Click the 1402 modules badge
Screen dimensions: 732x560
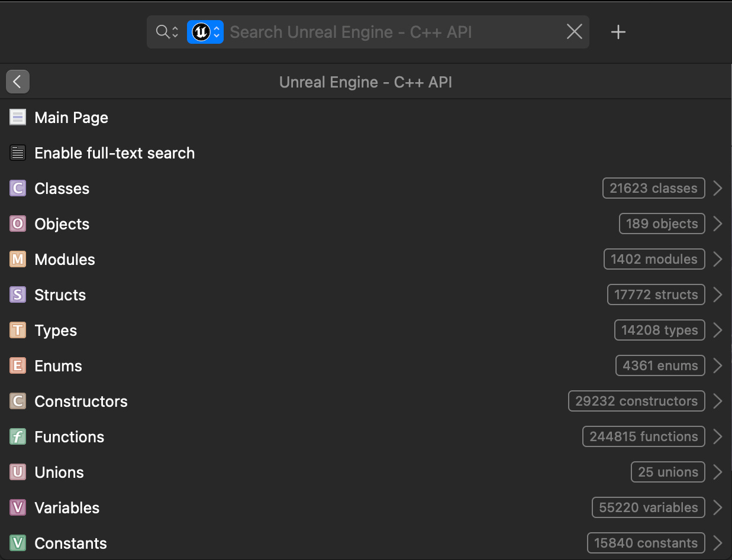point(654,260)
